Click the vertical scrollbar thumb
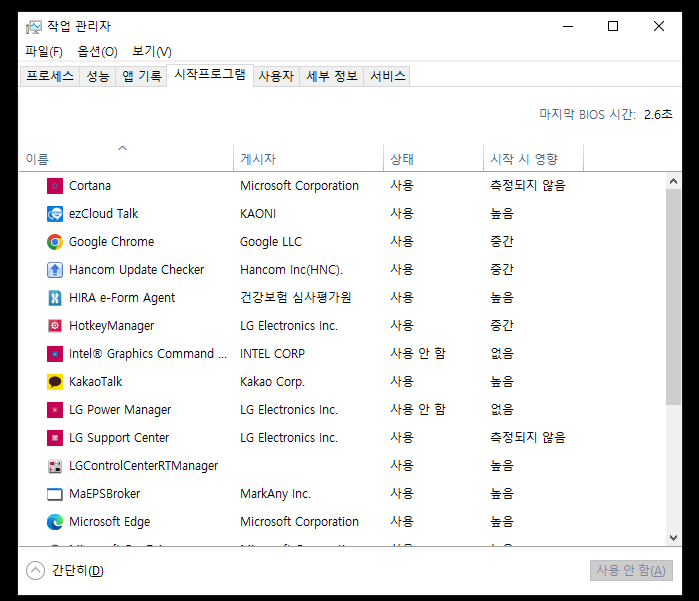The height and width of the screenshot is (601, 699). click(673, 297)
